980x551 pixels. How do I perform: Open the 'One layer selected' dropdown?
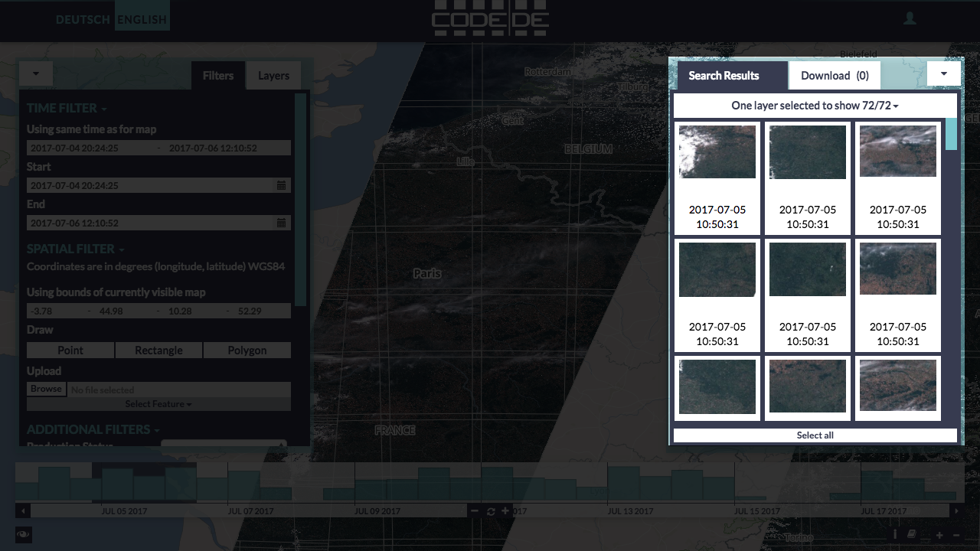click(815, 106)
